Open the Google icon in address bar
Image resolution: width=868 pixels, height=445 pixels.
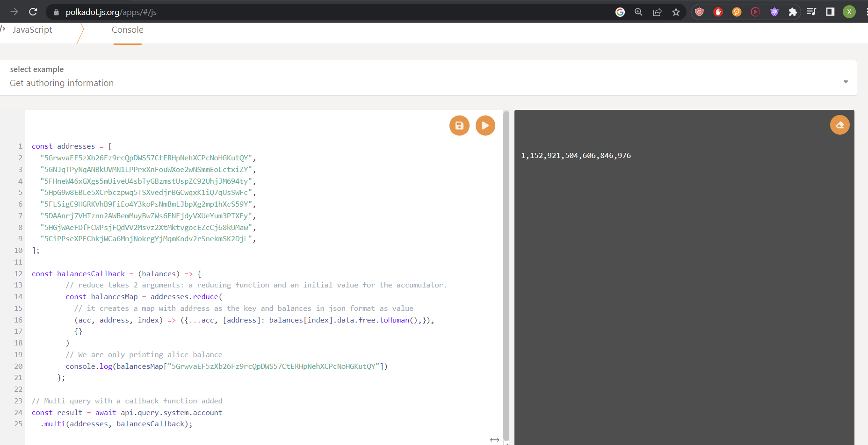point(620,12)
